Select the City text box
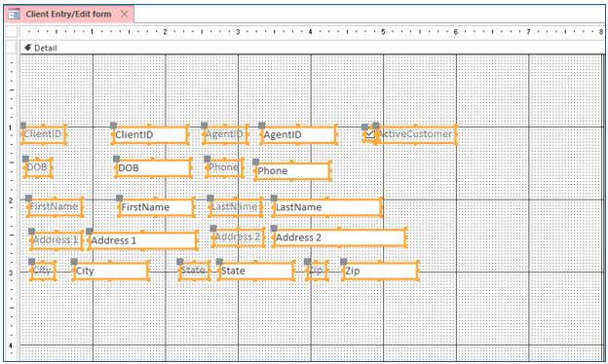608x364 pixels. coord(110,271)
